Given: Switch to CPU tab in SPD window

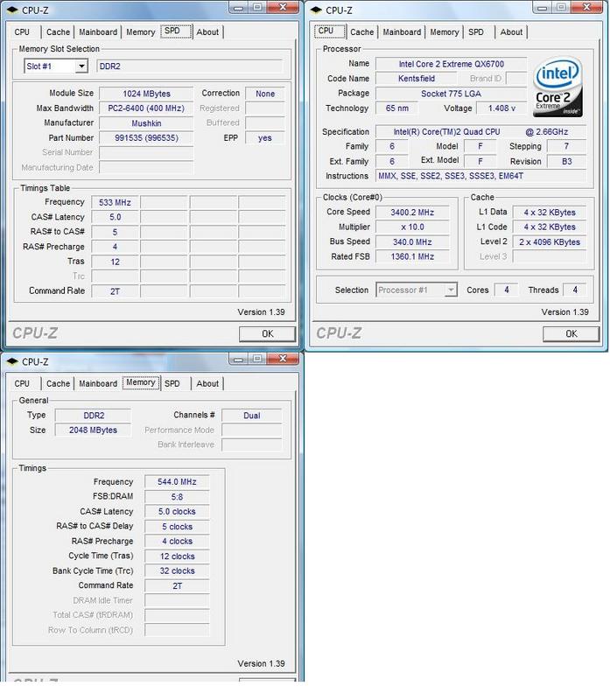Looking at the screenshot, I should pyautogui.click(x=22, y=32).
